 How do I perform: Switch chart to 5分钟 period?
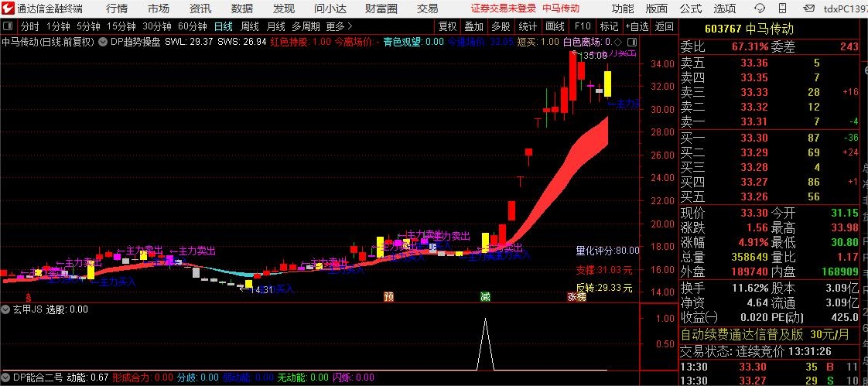click(88, 26)
